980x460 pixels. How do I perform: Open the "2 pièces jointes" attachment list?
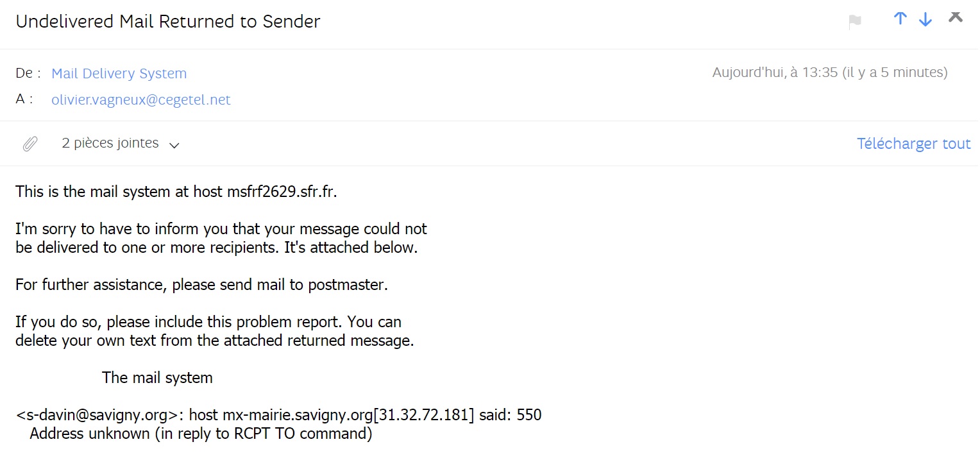(110, 143)
